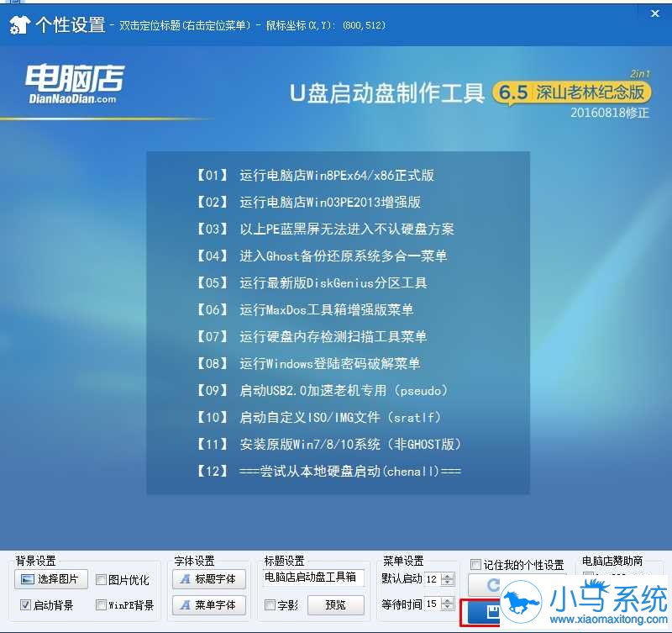Screen dimensions: 672x633
Task: Click the 预览 preview button
Action: 336,605
